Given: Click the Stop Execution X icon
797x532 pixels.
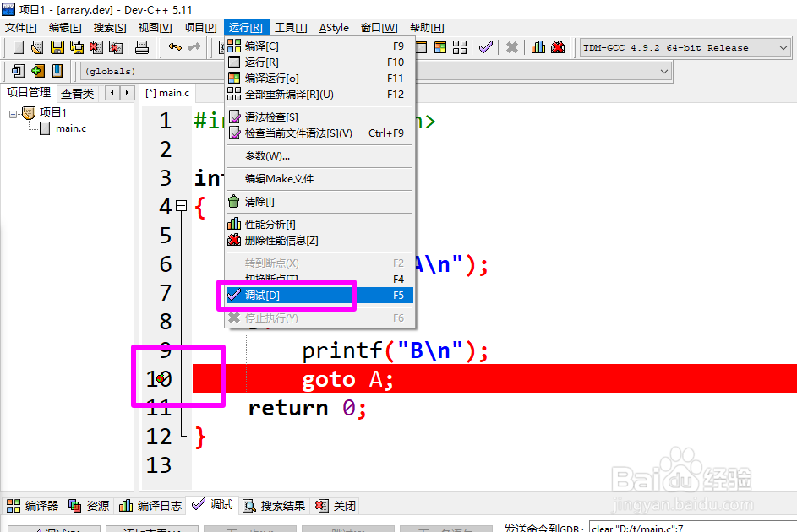Looking at the screenshot, I should 512,48.
